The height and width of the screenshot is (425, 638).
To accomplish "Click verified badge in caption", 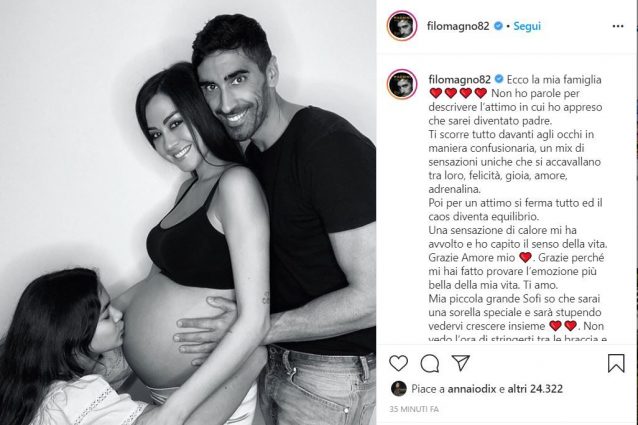I will coord(499,79).
